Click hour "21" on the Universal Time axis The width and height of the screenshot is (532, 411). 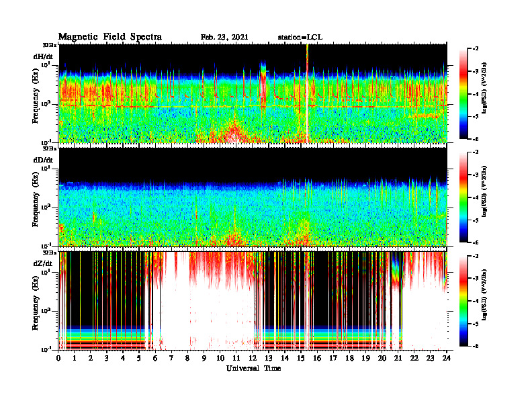point(398,359)
